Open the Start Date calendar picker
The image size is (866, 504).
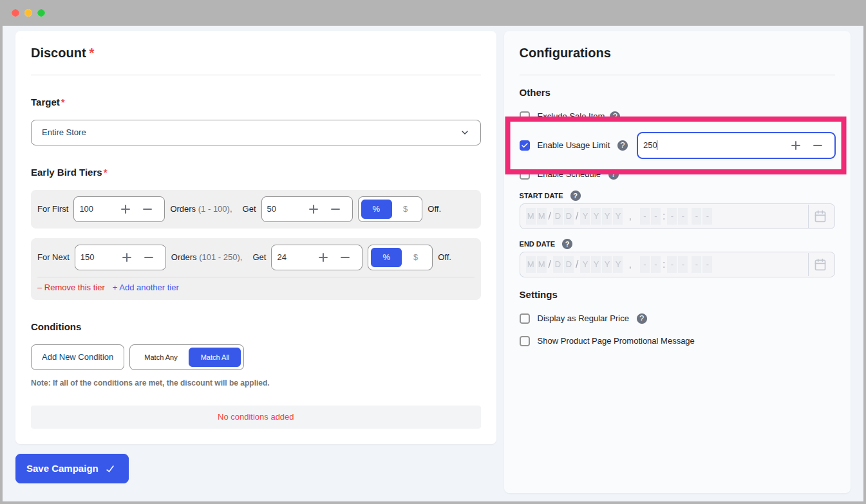click(x=820, y=216)
